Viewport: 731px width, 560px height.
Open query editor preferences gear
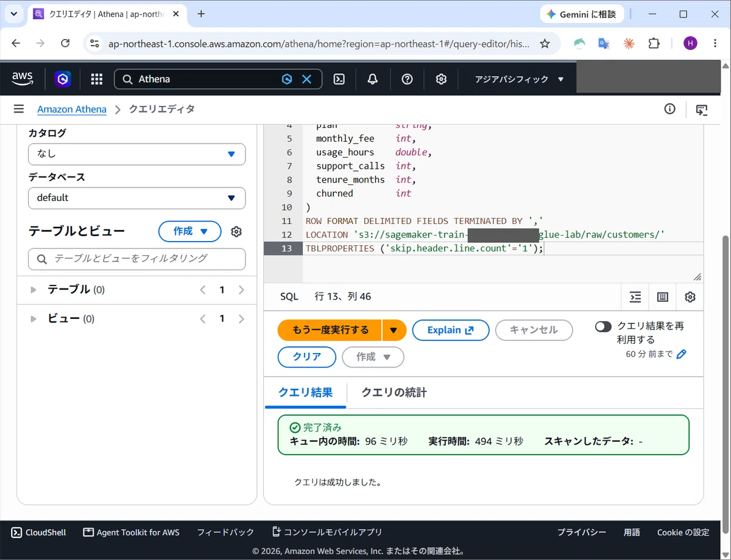click(x=690, y=297)
